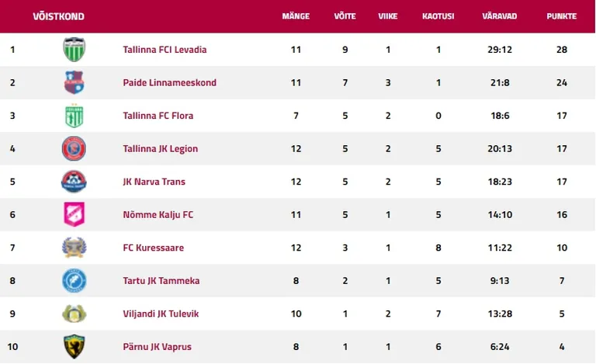Viewport: 596px width, 364px height.
Task: Click the Paide Linnameeskond team logo
Action: tap(74, 82)
